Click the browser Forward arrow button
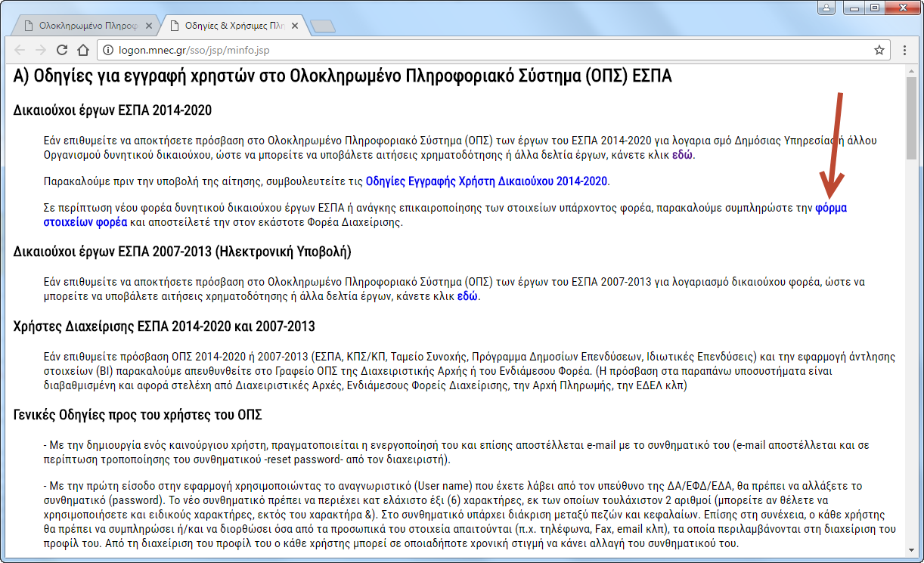924x563 pixels. click(x=41, y=51)
